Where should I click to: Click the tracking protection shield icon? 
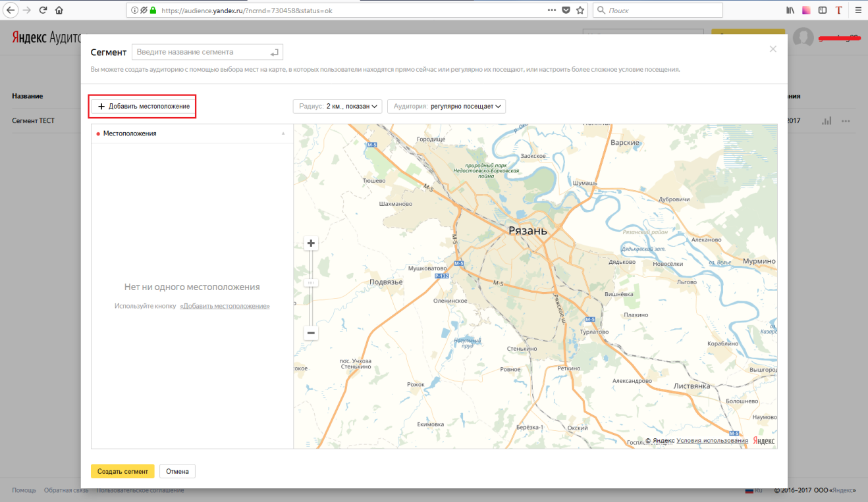(x=144, y=11)
